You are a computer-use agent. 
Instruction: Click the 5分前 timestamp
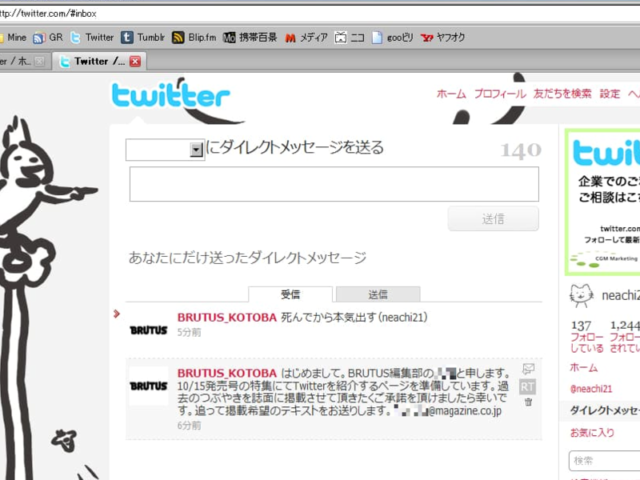coord(189,332)
